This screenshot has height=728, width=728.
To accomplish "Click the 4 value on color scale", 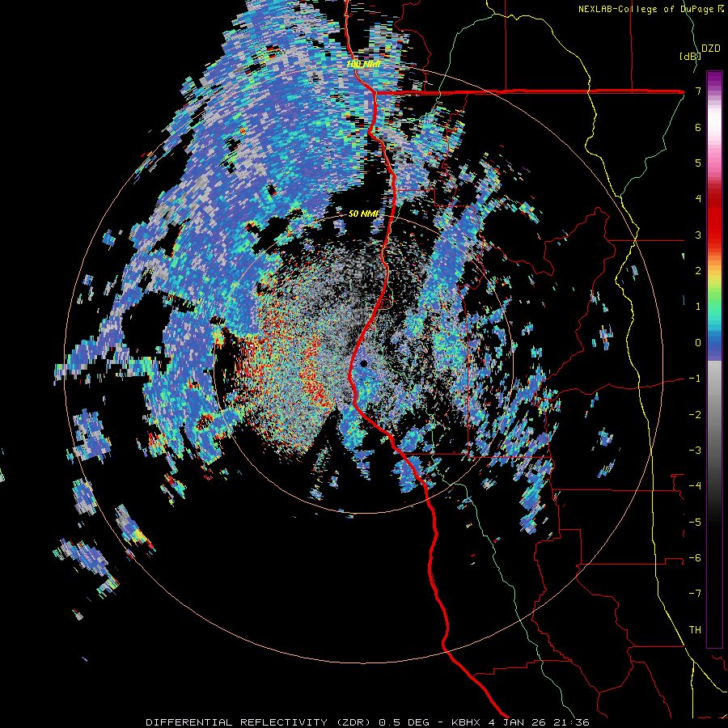I will [698, 199].
